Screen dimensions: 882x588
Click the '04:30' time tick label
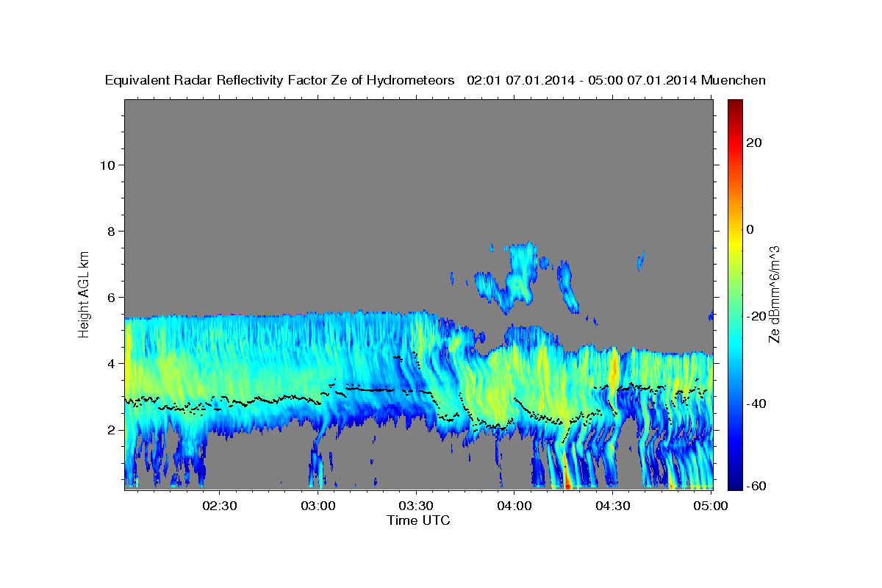point(613,506)
